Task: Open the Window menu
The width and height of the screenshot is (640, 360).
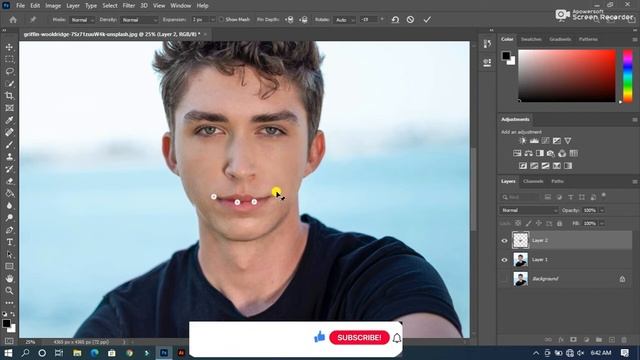Action: click(x=180, y=6)
